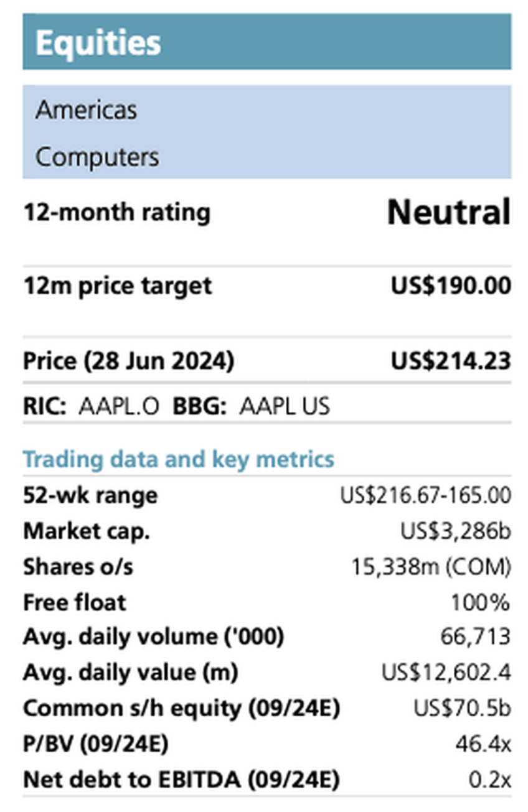Click the Price (28 Jun 2024) label
528x812 pixels.
[x=128, y=362]
